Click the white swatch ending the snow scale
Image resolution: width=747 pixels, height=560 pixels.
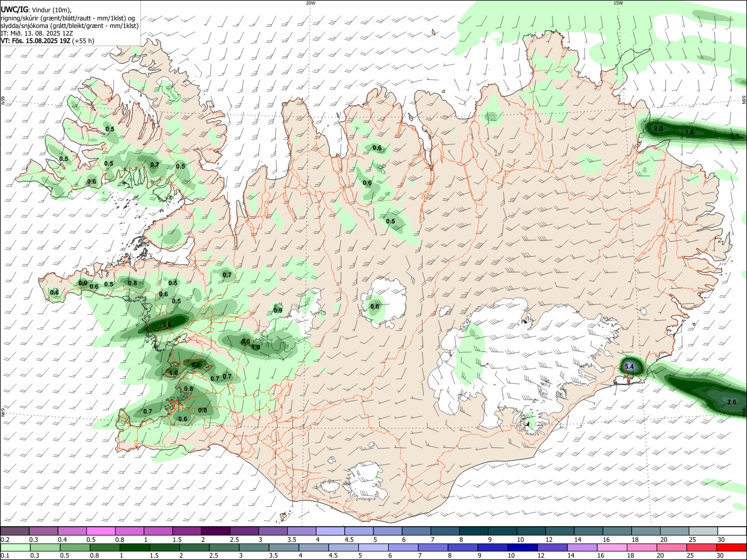click(x=732, y=531)
